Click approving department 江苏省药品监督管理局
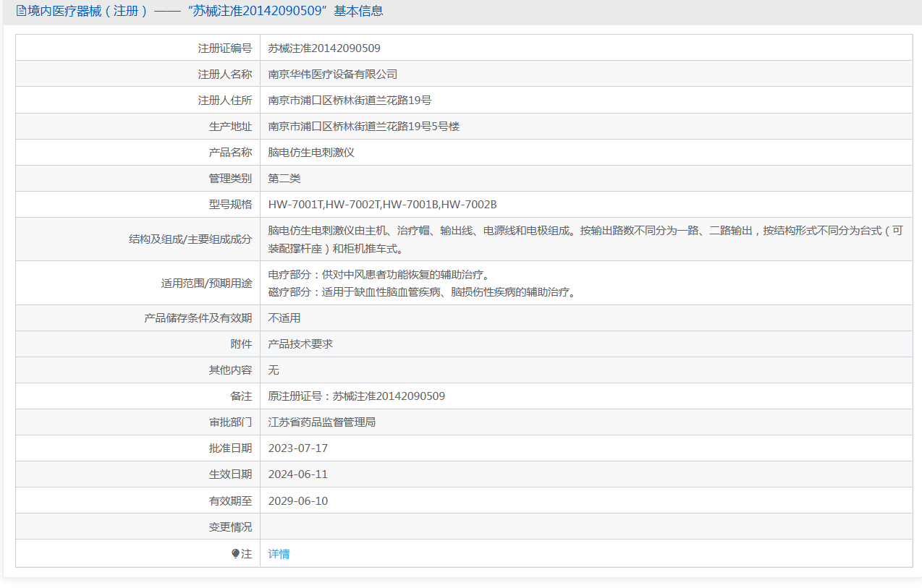This screenshot has width=922, height=588. [322, 422]
